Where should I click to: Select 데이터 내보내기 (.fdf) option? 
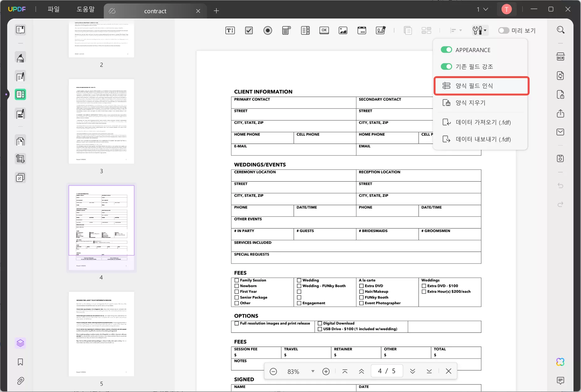[480, 139]
